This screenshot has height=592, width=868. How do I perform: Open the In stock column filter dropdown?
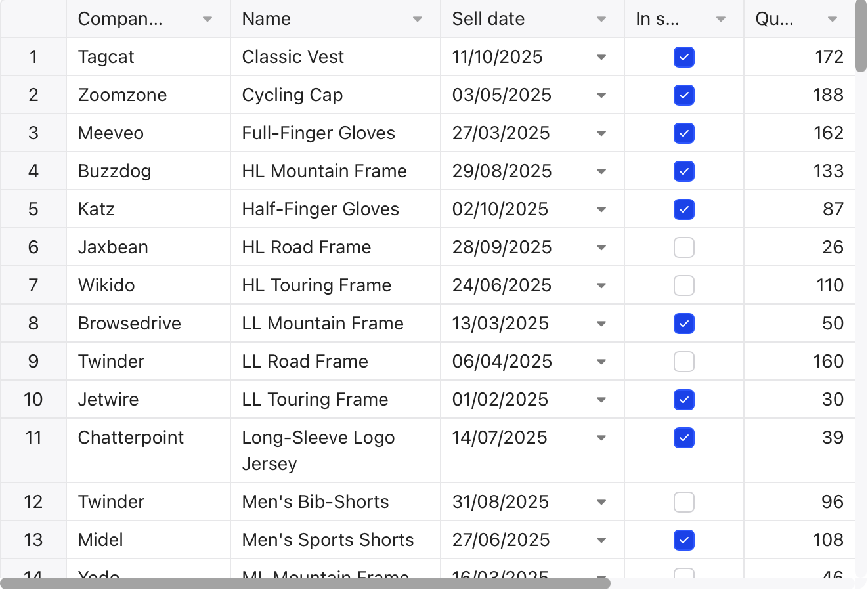[722, 19]
